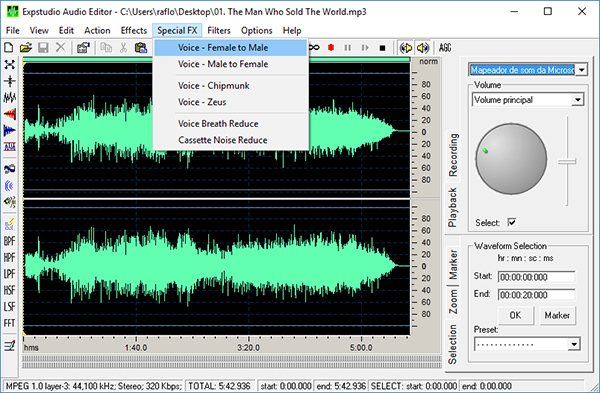Toggle the right-facing speaker channel icon
This screenshot has width=600, height=393.
tap(423, 48)
